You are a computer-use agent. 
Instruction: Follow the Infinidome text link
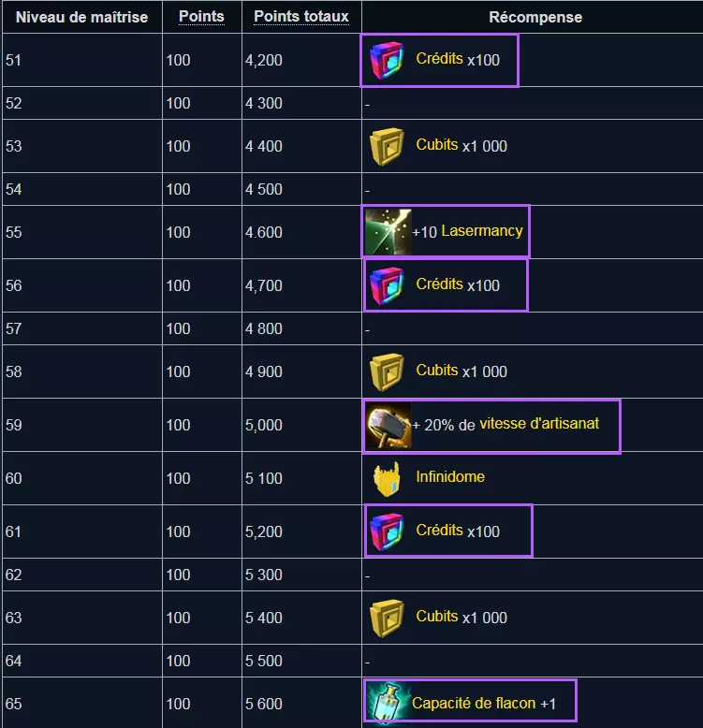[450, 477]
